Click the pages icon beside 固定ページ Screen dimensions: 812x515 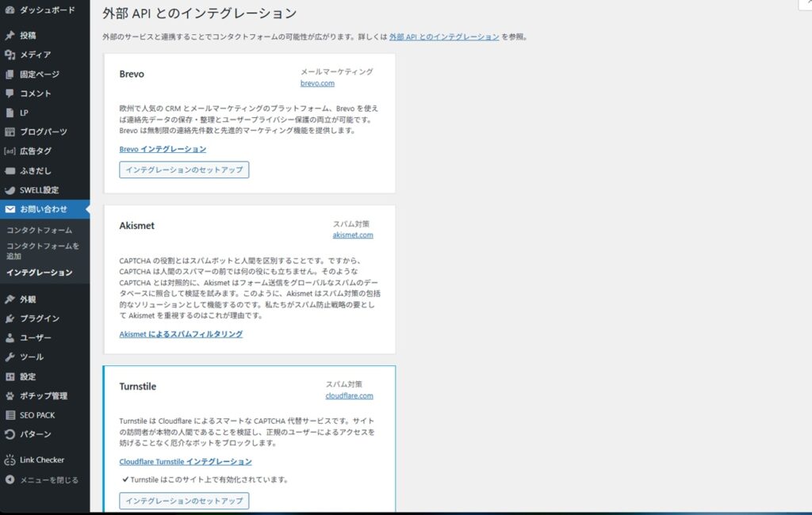[x=10, y=74]
